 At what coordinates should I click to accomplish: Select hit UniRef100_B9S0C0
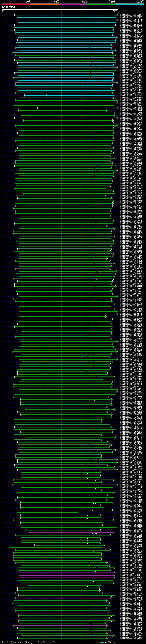click(131, 17)
